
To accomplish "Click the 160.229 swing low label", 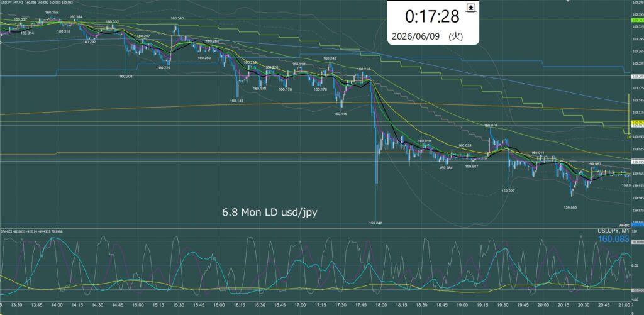I will 164,68.
